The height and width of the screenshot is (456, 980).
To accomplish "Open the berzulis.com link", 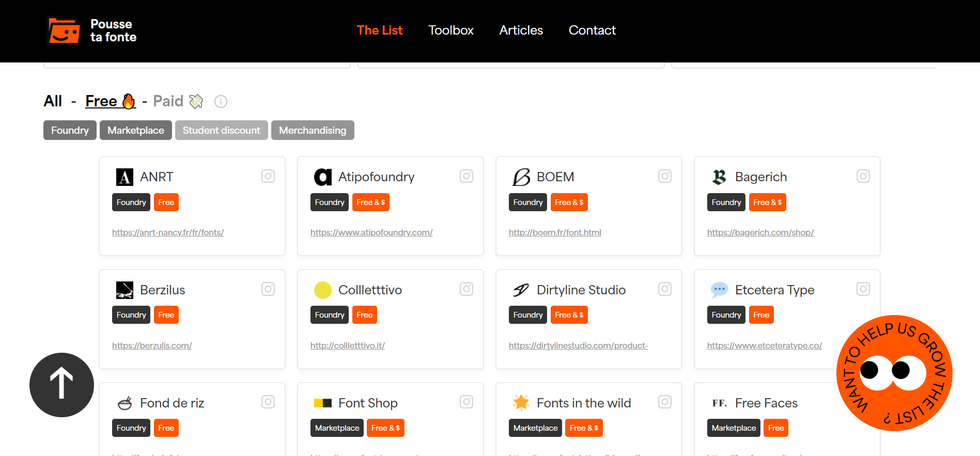I will [x=152, y=345].
